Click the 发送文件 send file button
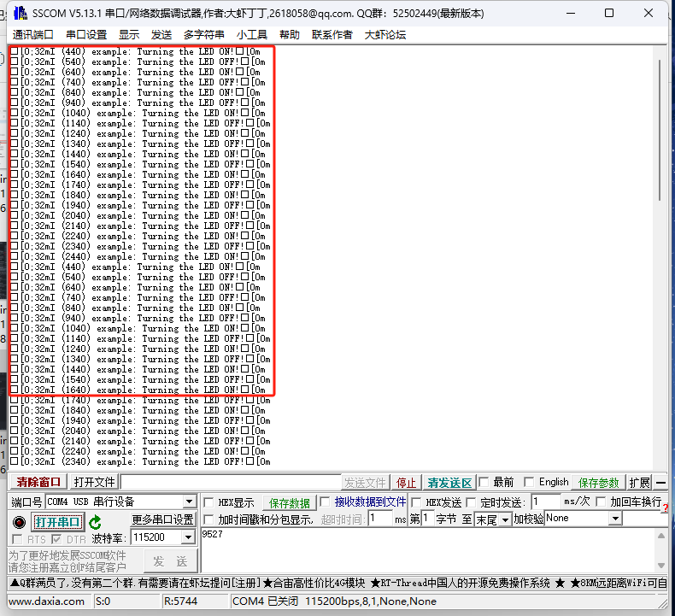 (x=365, y=483)
